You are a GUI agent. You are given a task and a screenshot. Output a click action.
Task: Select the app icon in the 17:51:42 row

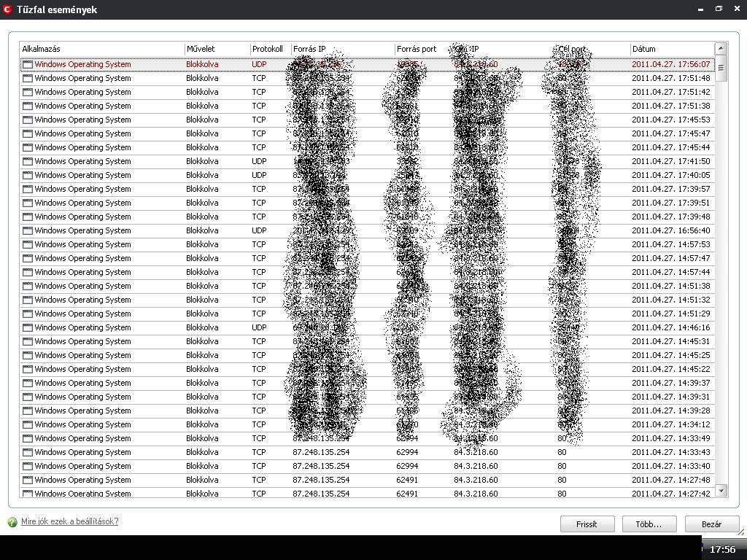[28, 92]
